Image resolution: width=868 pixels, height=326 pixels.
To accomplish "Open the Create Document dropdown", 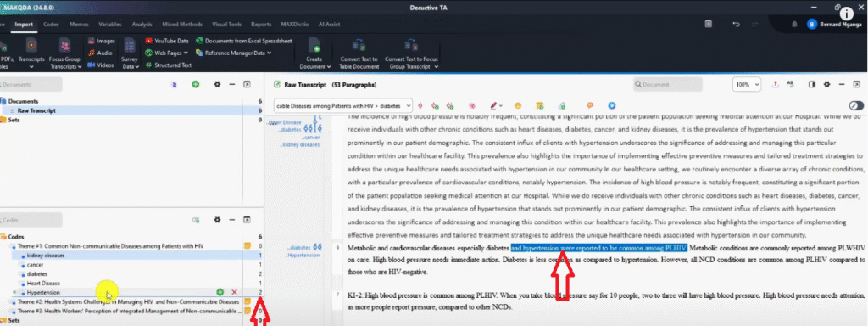I will point(314,53).
